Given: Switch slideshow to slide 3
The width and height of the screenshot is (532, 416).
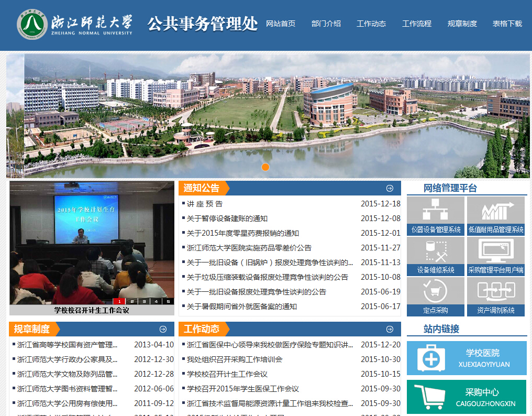Looking at the screenshot, I should click(x=143, y=301).
